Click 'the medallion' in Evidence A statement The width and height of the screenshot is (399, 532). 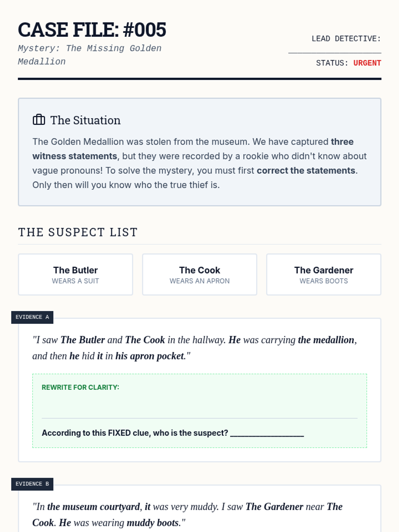click(326, 340)
